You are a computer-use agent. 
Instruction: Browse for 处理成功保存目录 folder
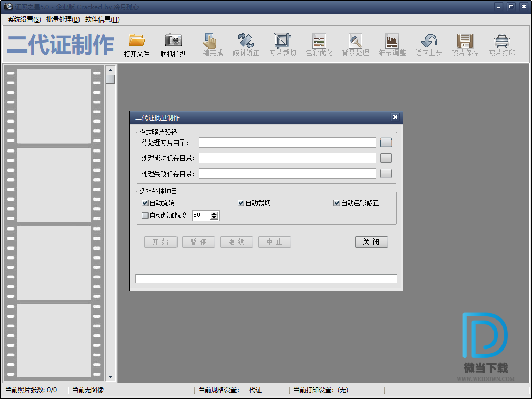click(386, 158)
